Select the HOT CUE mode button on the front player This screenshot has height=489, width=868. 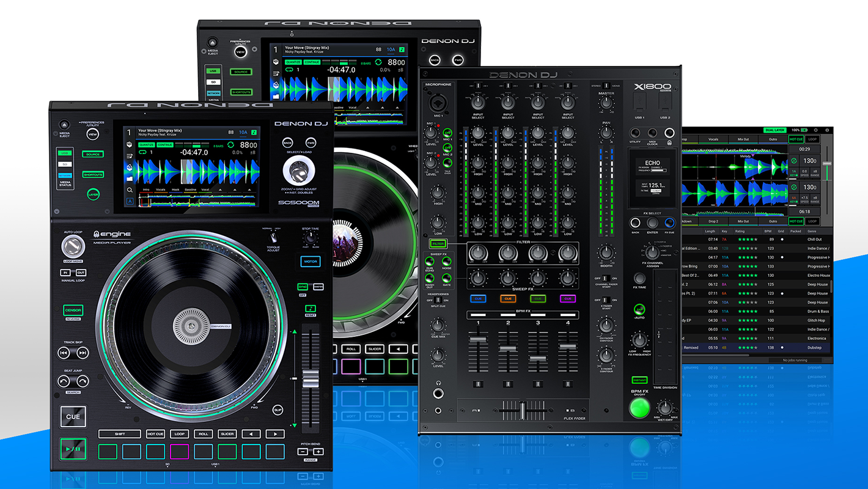[155, 434]
